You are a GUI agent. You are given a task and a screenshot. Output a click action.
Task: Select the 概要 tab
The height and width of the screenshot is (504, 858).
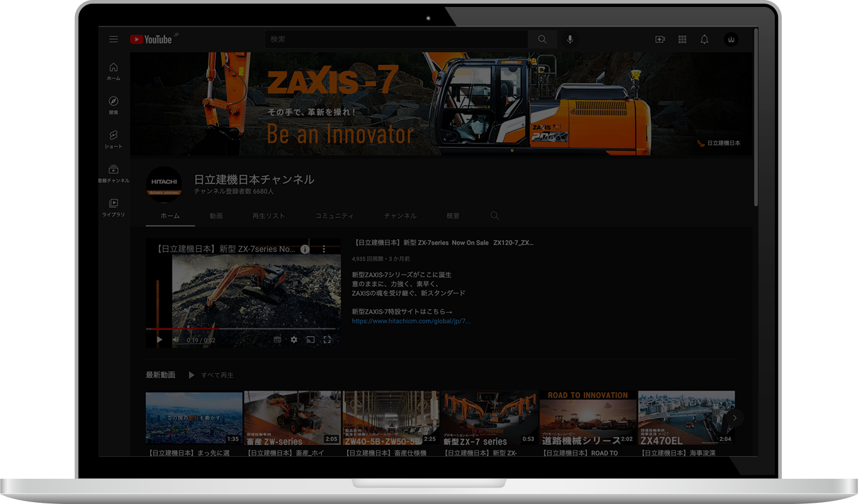[x=453, y=215]
